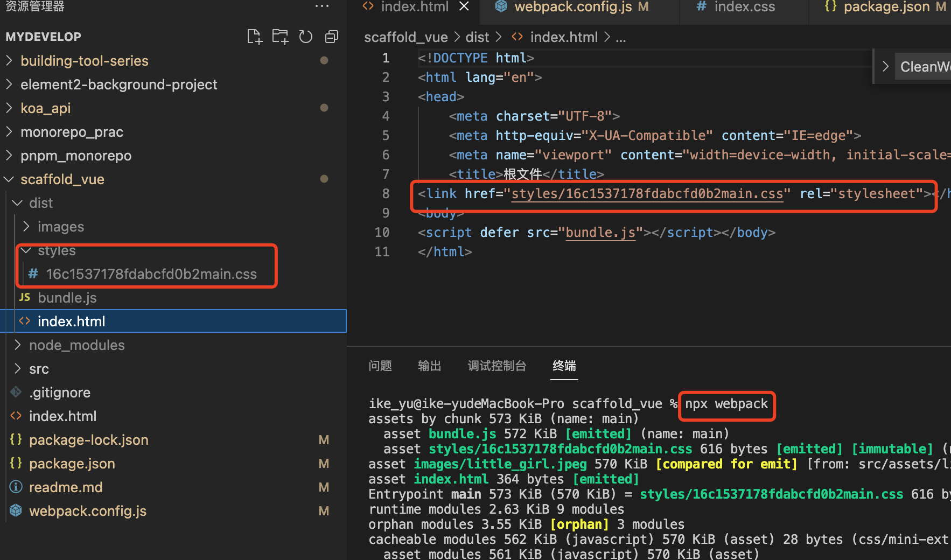Click the styles css path in terminal output
The height and width of the screenshot is (560, 951).
(x=560, y=449)
